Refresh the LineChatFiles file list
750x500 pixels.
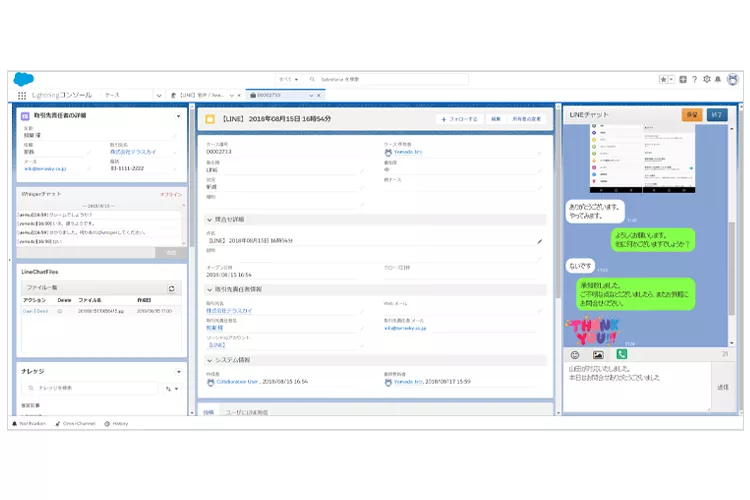[x=171, y=288]
